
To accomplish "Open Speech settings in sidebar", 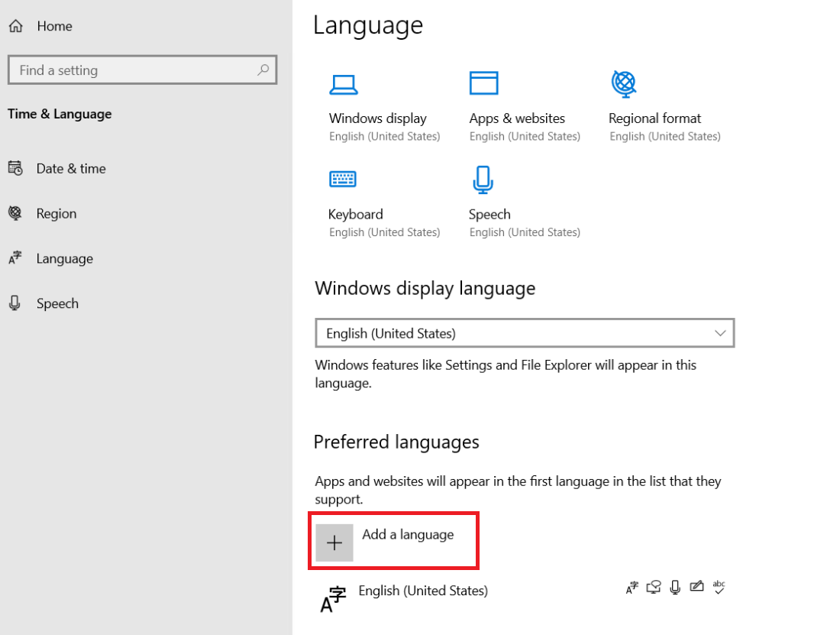I will point(57,304).
